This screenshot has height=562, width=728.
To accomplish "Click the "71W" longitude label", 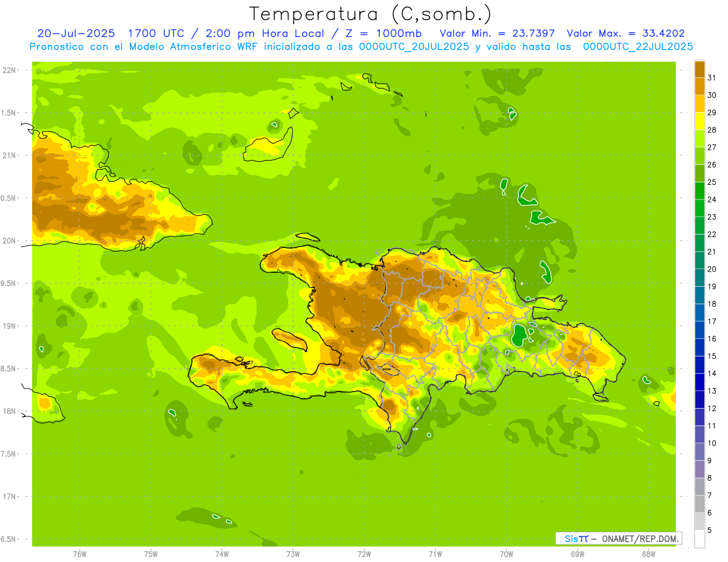I will [435, 554].
